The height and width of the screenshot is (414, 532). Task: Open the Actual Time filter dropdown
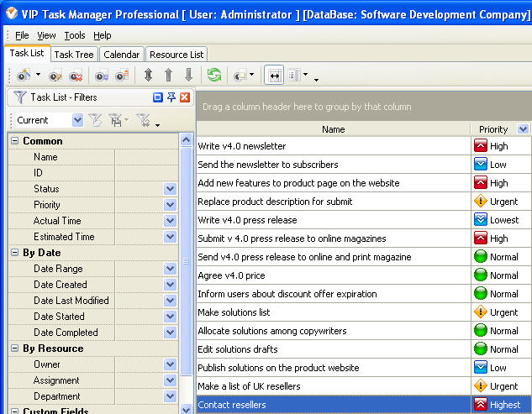tap(170, 221)
